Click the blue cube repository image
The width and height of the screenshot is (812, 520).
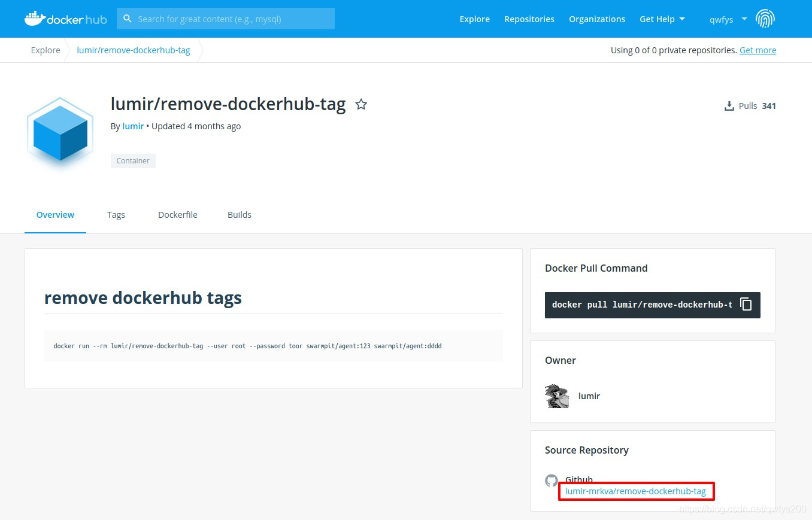coord(60,132)
